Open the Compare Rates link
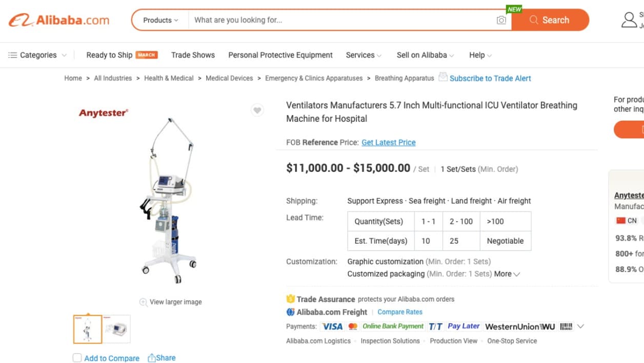Screen dimensions: 644x363 400,312
